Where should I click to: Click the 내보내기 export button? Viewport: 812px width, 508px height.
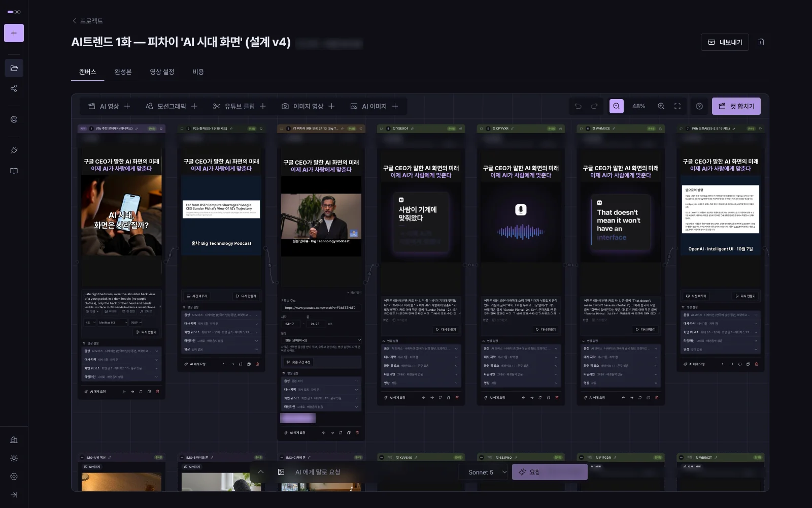coord(725,42)
